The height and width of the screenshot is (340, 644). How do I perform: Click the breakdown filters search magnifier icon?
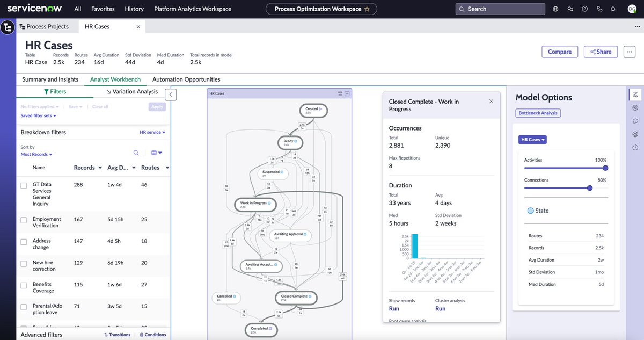(x=136, y=153)
